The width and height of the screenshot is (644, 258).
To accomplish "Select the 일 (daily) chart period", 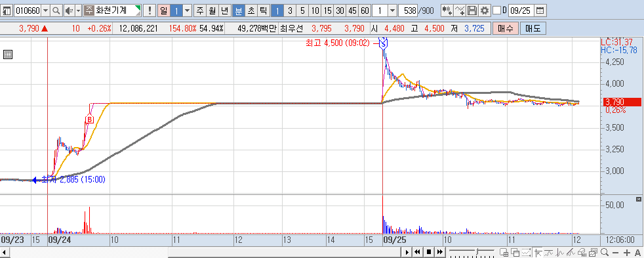I will tap(164, 11).
